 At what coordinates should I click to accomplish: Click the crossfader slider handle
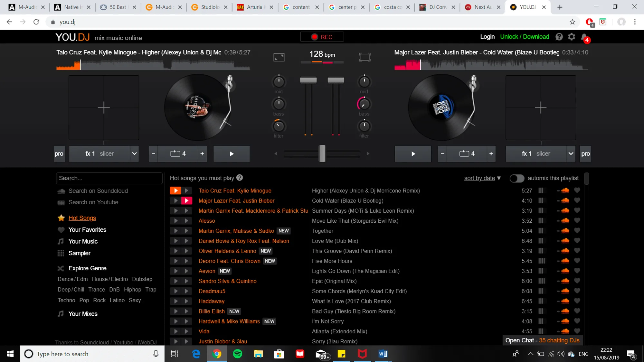322,153
